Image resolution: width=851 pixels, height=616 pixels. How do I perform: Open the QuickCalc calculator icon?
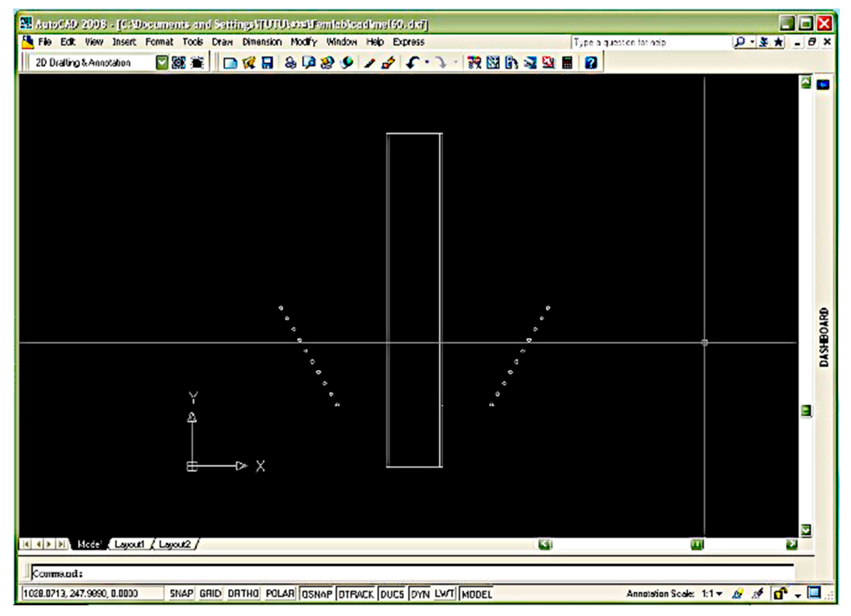[x=567, y=63]
